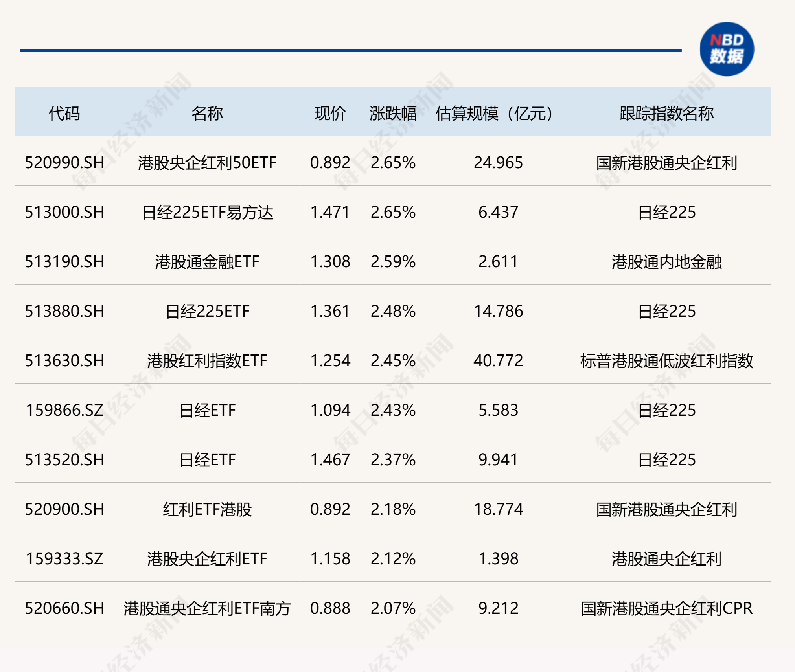Click the 现价 column header
Viewport: 795px width, 672px height.
[330, 113]
